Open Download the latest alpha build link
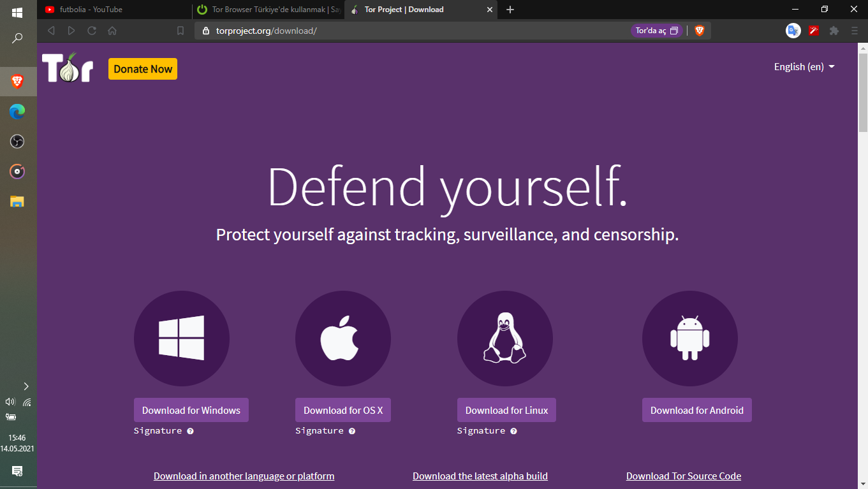The height and width of the screenshot is (489, 868). pyautogui.click(x=480, y=476)
